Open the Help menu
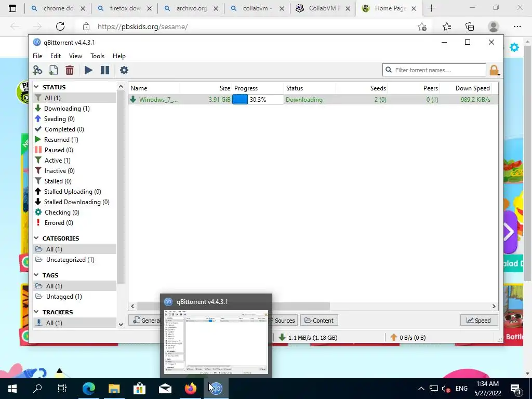The width and height of the screenshot is (532, 399). click(119, 56)
